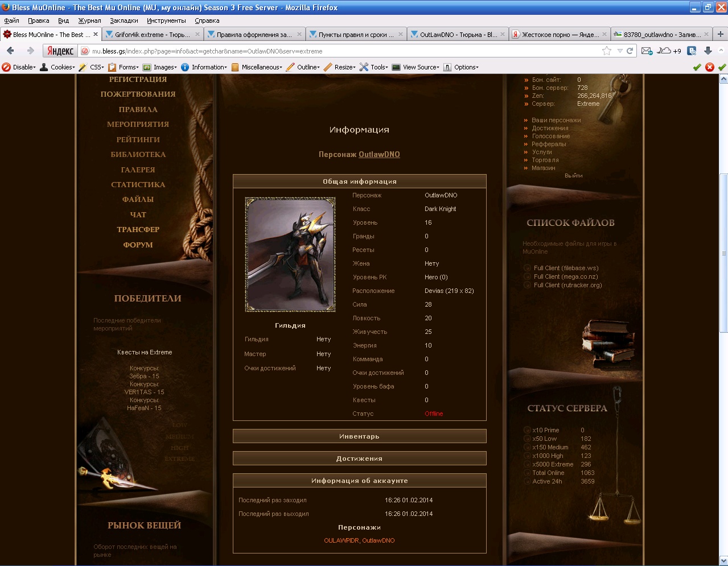This screenshot has height=566, width=728.
Task: Click Выйти logout link
Action: pyautogui.click(x=573, y=176)
